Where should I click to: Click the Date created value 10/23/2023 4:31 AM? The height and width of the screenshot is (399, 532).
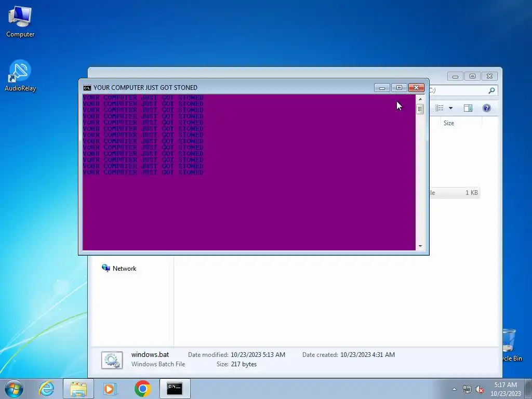(367, 355)
